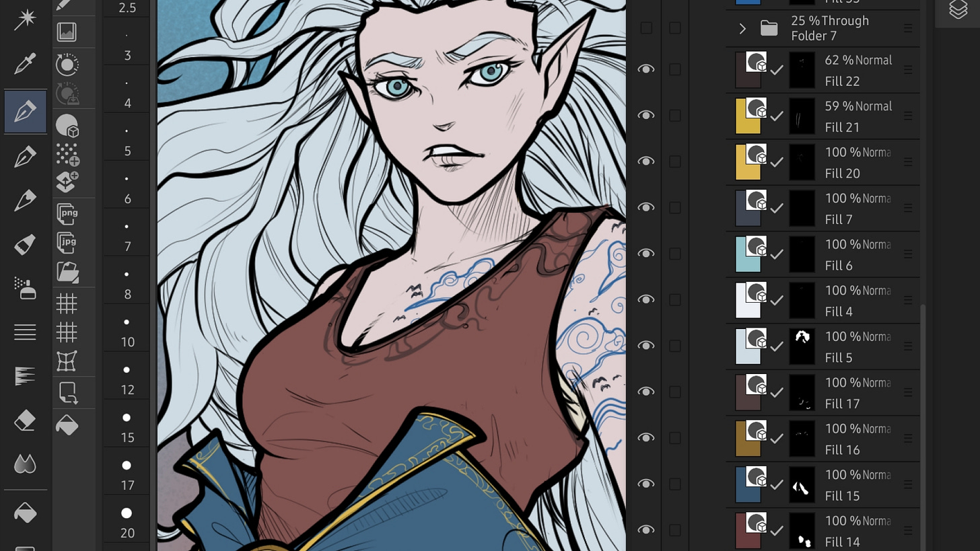Select the Fill 16 layer name
Screen dimensions: 980x551
tap(842, 450)
